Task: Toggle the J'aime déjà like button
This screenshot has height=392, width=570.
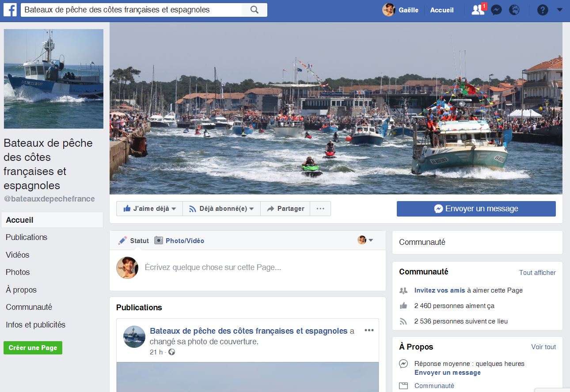Action: 150,209
